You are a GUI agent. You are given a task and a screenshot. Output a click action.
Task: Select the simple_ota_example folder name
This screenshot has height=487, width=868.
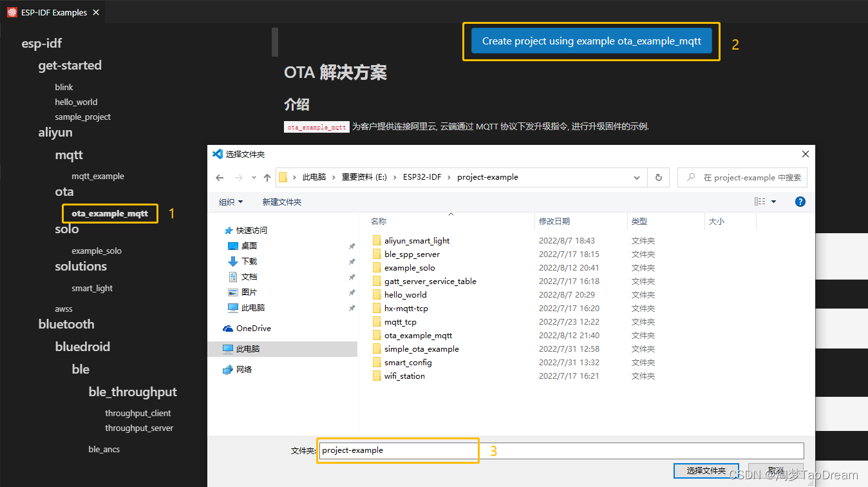(422, 349)
